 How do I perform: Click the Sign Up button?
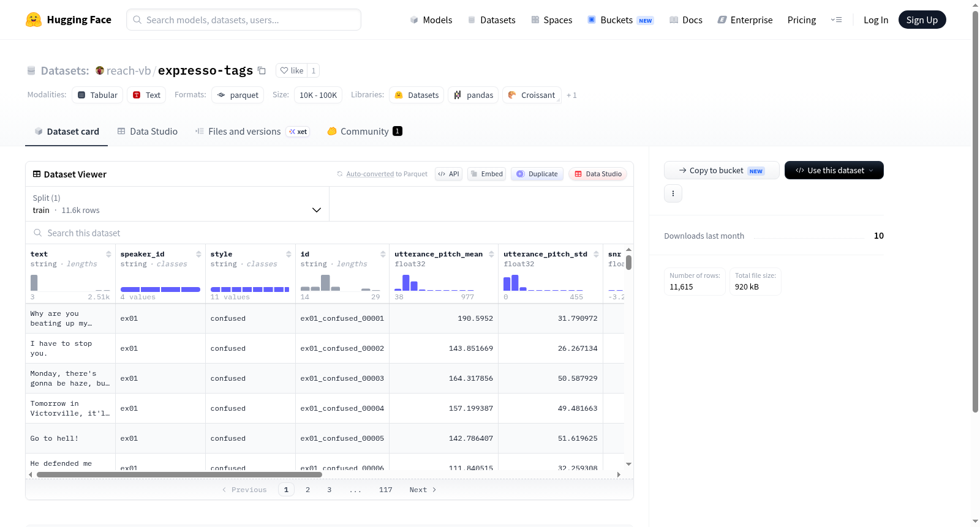922,20
